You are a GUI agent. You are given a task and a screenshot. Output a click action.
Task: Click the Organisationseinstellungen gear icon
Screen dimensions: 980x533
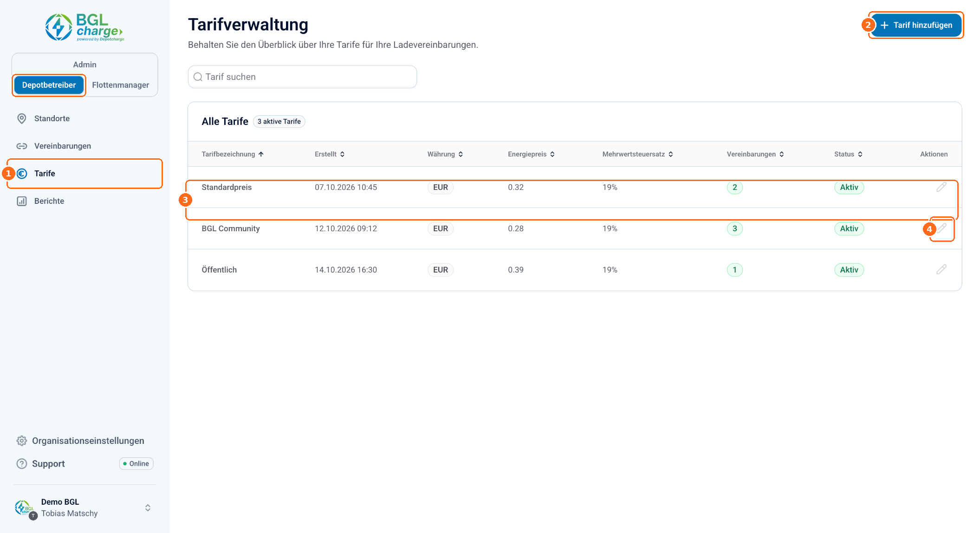click(22, 441)
